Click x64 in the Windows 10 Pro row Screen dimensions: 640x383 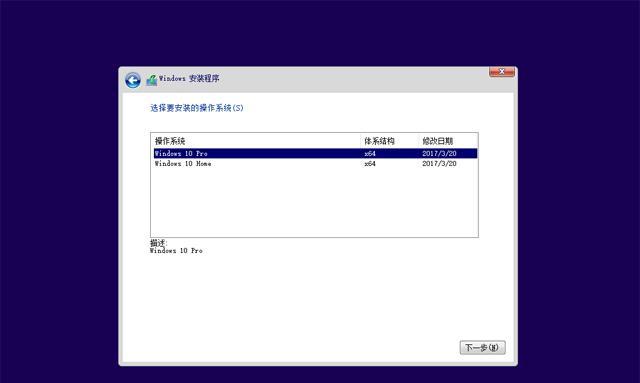370,154
